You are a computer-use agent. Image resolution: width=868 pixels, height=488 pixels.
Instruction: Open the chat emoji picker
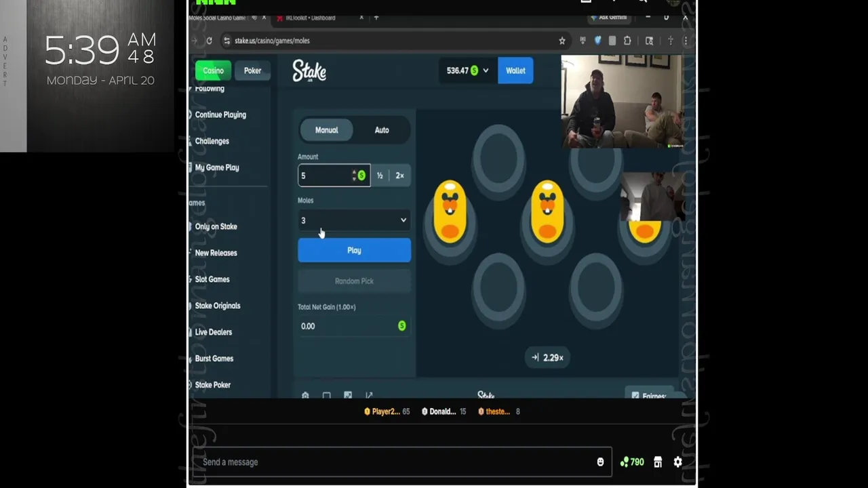pyautogui.click(x=600, y=462)
